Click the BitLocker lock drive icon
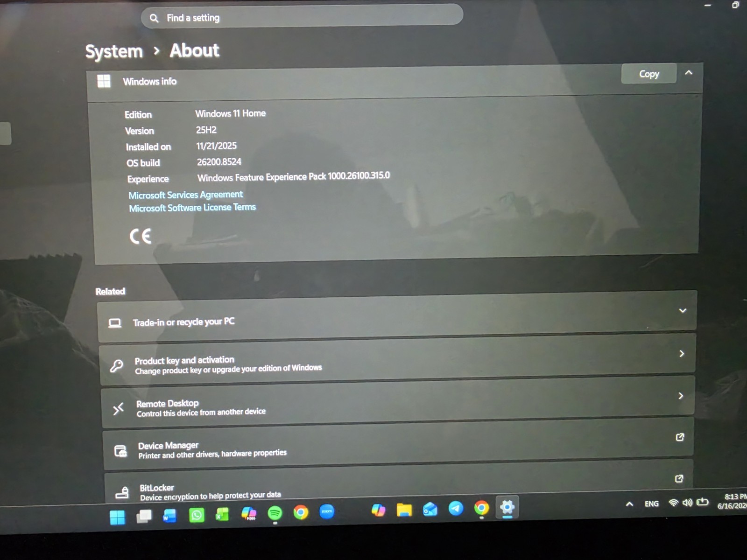This screenshot has width=747, height=560. point(122,492)
